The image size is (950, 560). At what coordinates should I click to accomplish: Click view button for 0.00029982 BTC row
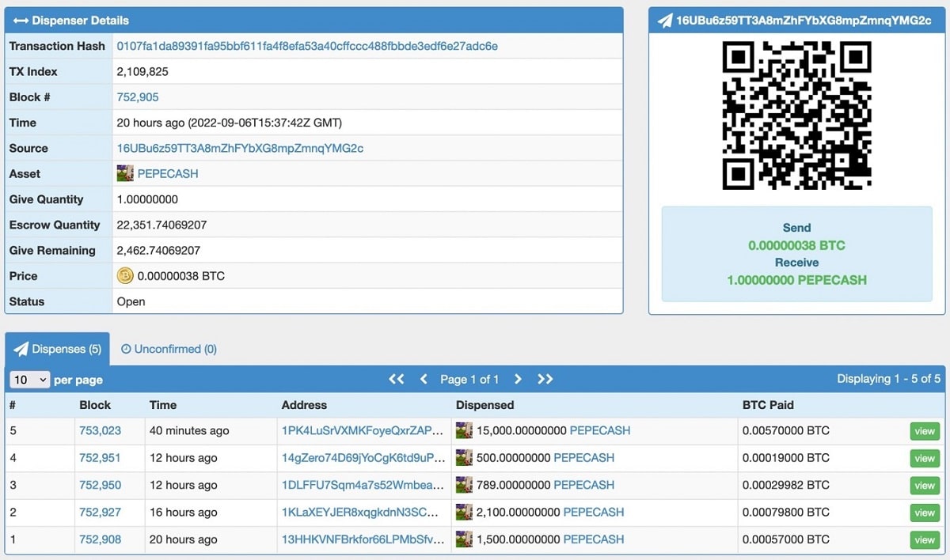point(925,485)
